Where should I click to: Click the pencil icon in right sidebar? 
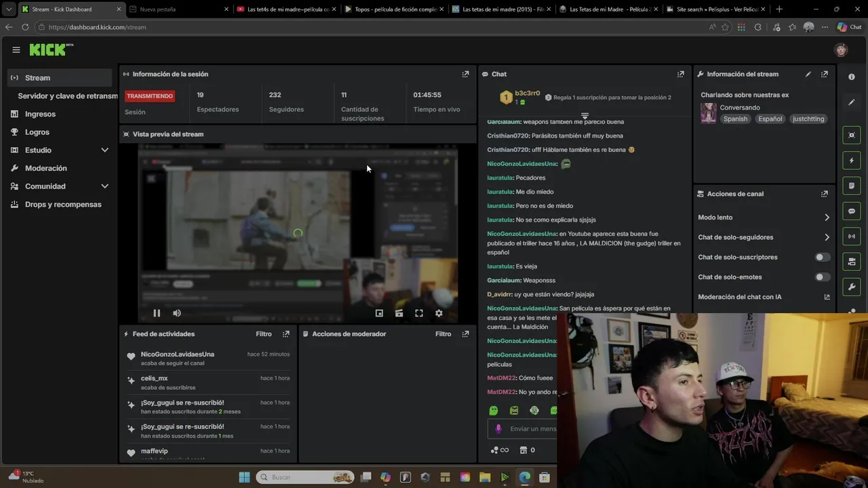pyautogui.click(x=852, y=102)
